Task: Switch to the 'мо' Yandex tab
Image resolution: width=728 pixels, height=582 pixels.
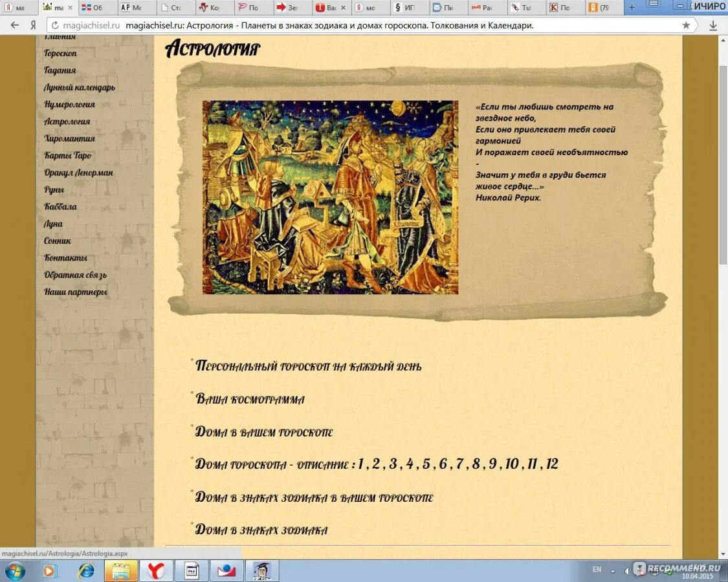Action: [370, 7]
